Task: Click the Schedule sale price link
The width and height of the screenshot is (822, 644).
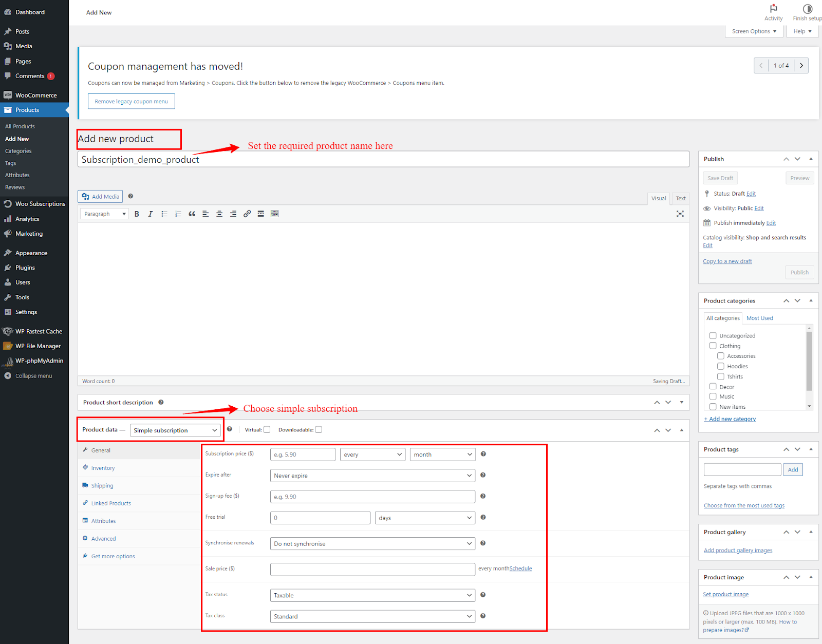Action: 520,569
